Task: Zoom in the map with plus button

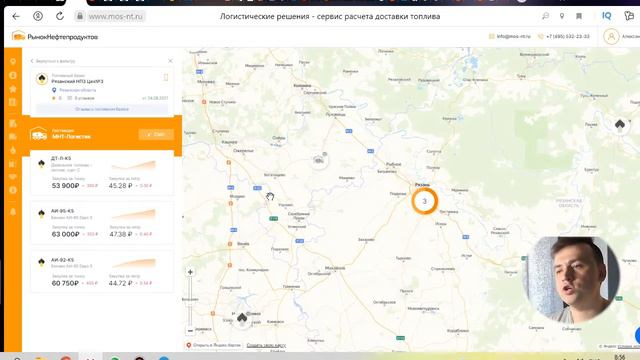Action: click(x=190, y=272)
